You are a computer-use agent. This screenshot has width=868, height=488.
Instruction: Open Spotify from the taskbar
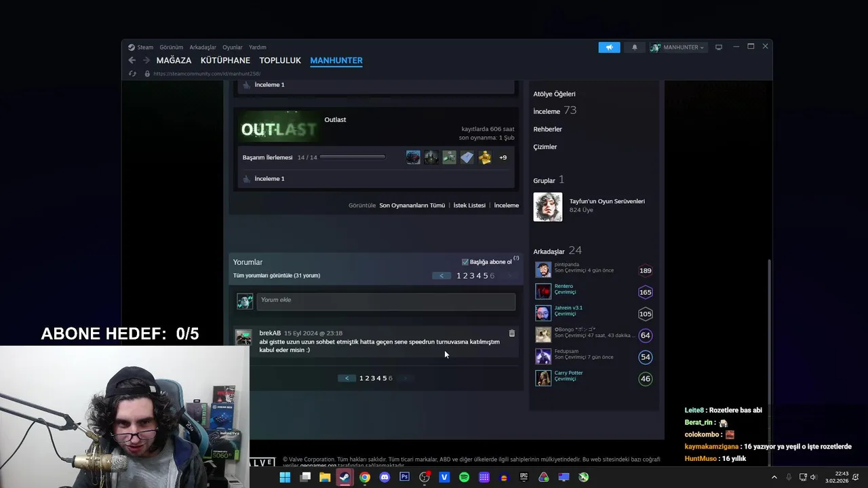tap(464, 477)
